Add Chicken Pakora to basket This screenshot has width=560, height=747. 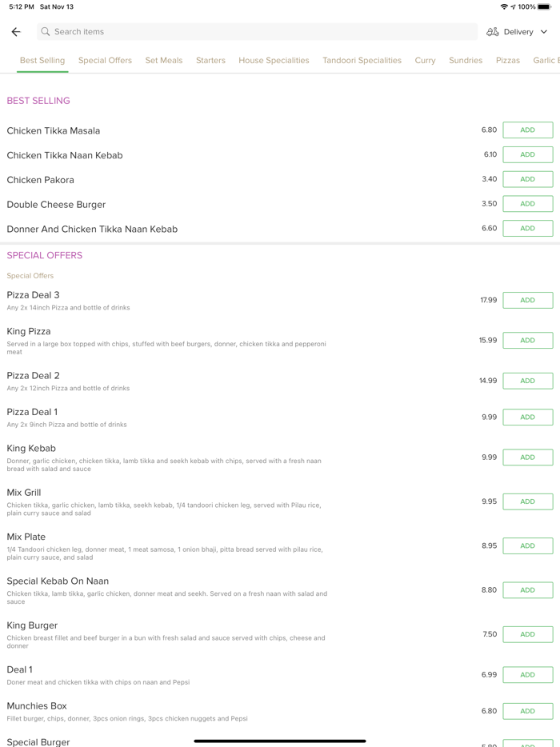[x=527, y=179]
